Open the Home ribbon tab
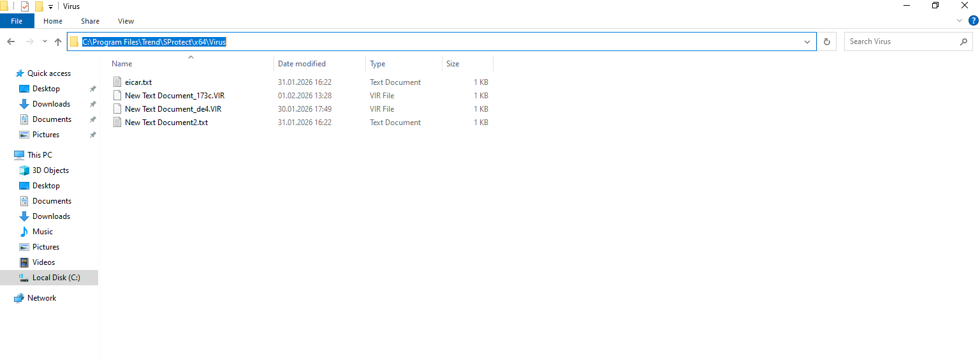This screenshot has height=360, width=980. 53,21
